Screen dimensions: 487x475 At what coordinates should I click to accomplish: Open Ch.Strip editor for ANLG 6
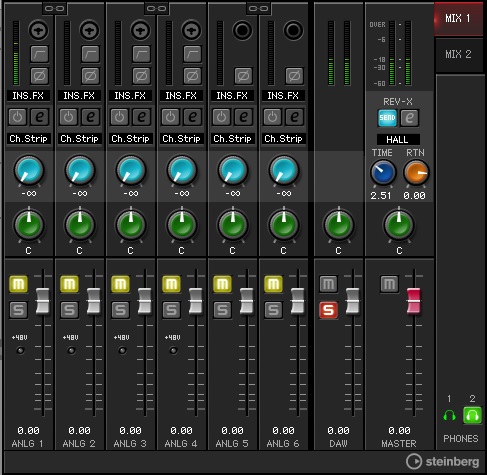[x=294, y=117]
